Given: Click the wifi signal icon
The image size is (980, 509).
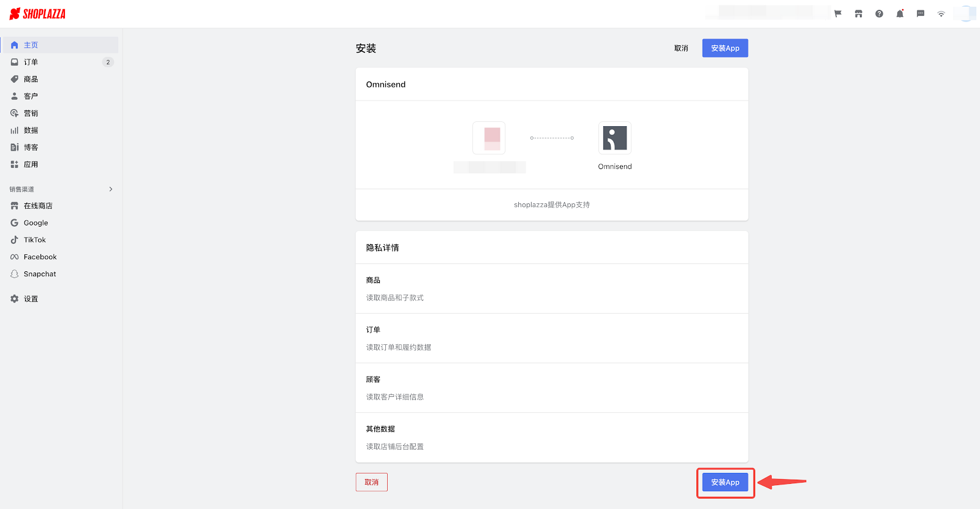Looking at the screenshot, I should (x=941, y=13).
